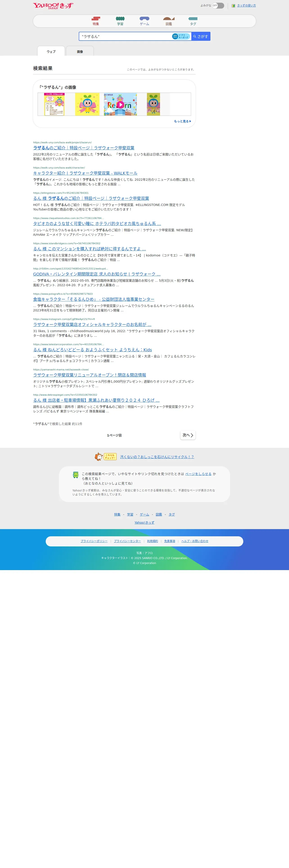Open the タグ navigation item
Viewport: 289px width, 868px height.
[x=193, y=21]
